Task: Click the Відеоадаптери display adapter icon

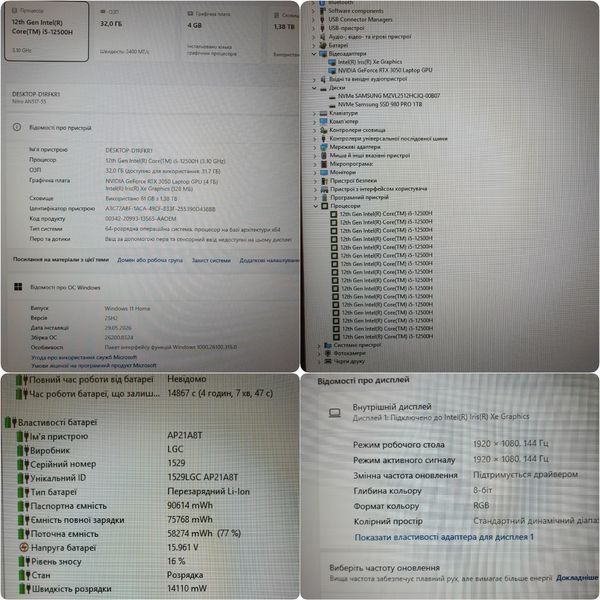Action: tap(323, 54)
